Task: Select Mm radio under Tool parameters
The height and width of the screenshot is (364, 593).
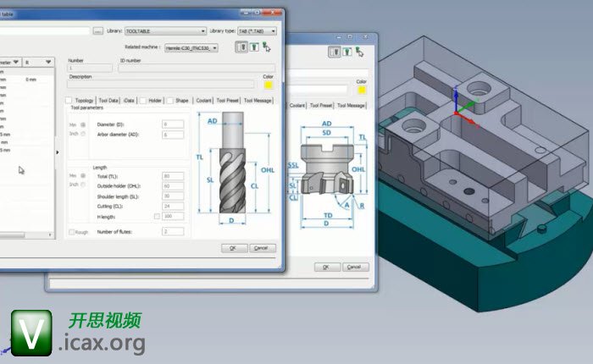Action: (83, 124)
